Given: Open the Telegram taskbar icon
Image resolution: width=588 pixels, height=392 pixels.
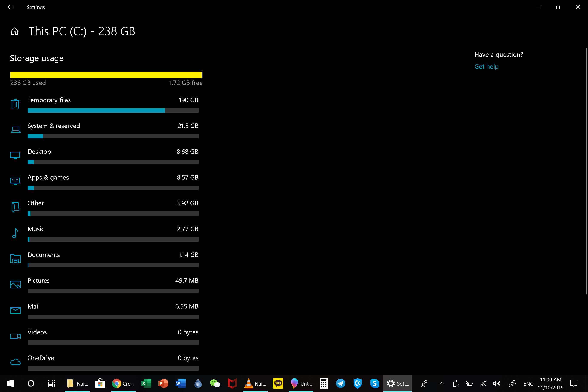Looking at the screenshot, I should click(340, 383).
